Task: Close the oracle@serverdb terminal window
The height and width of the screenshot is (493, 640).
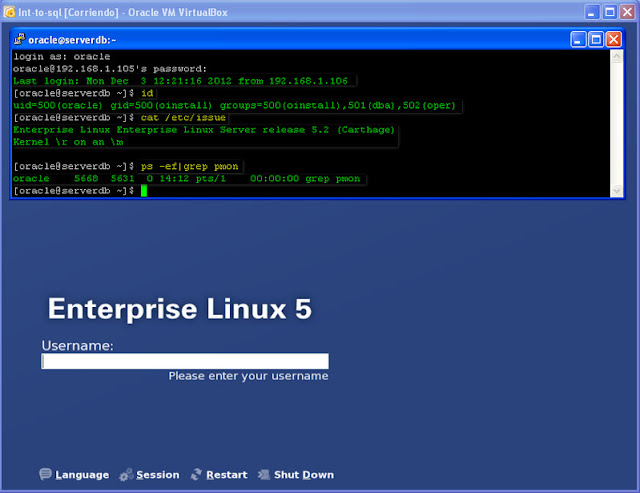Action: 613,40
